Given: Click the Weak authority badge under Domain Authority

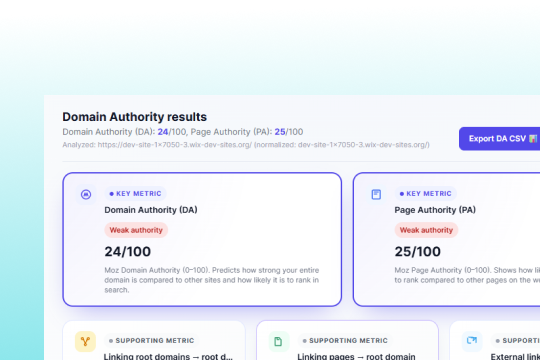Looking at the screenshot, I should coord(136,230).
